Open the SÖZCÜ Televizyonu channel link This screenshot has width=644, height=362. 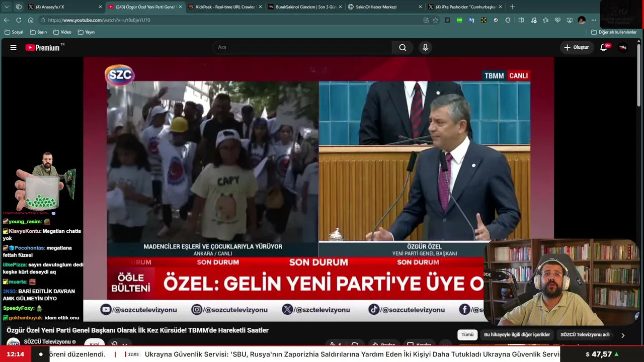tap(47, 342)
